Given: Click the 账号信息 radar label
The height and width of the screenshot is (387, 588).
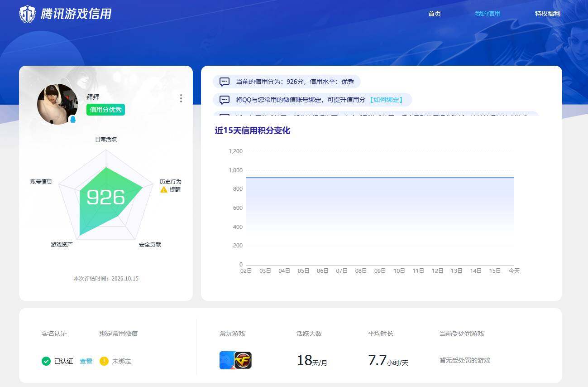Looking at the screenshot, I should pyautogui.click(x=41, y=181).
